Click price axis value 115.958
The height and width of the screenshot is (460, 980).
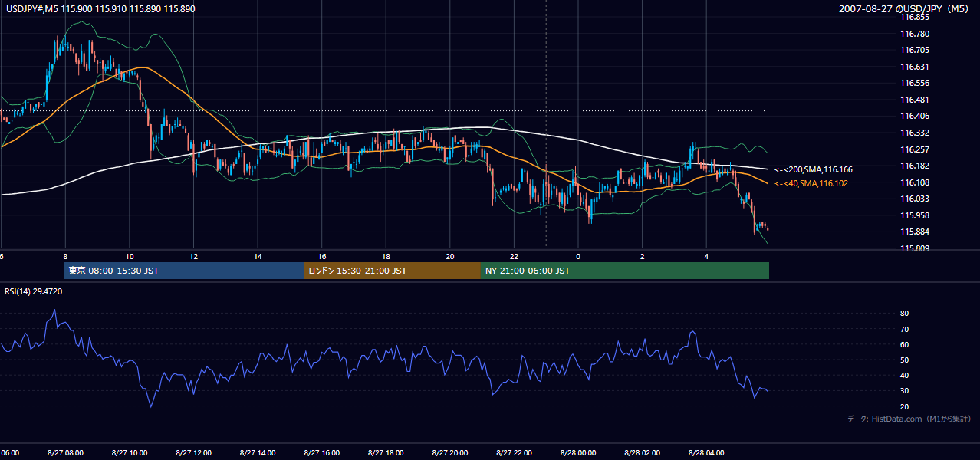pos(915,215)
